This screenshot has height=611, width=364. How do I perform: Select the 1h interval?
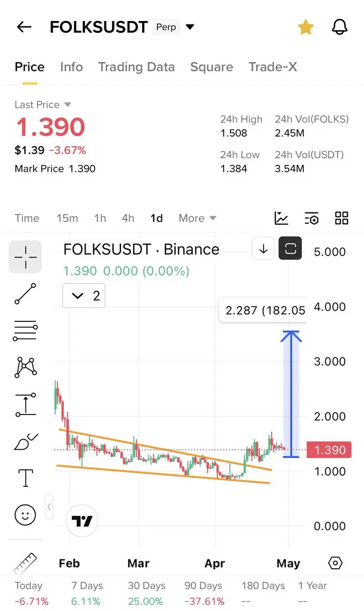[100, 218]
